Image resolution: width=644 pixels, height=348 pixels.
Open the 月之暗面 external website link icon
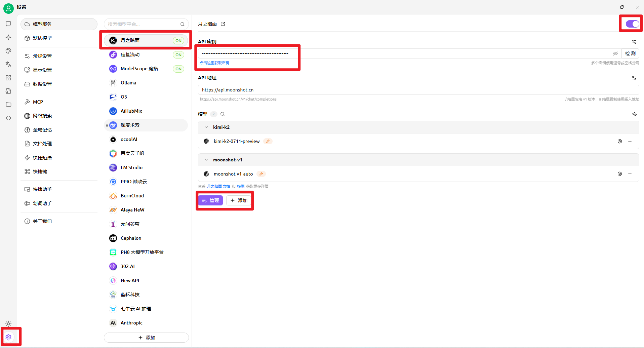tap(223, 24)
